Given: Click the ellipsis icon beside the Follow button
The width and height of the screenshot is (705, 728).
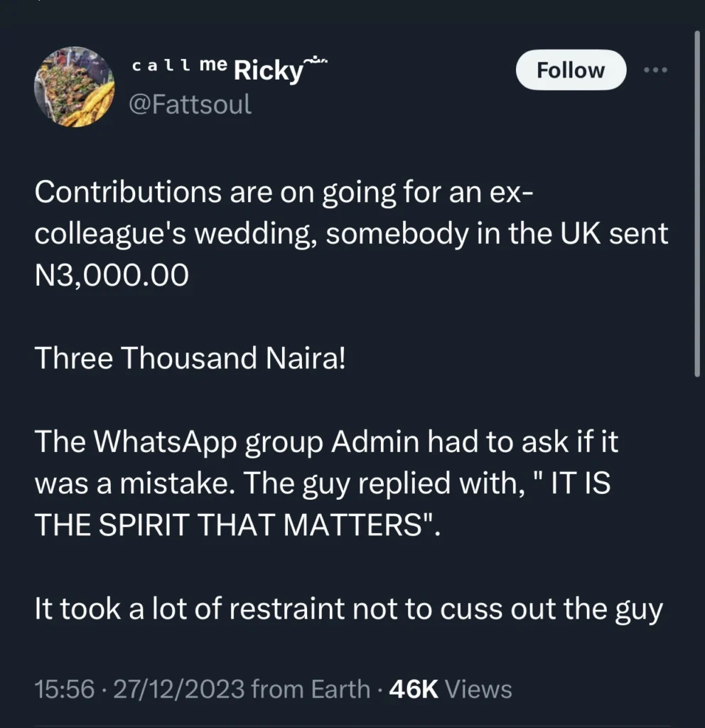Looking at the screenshot, I should [655, 70].
